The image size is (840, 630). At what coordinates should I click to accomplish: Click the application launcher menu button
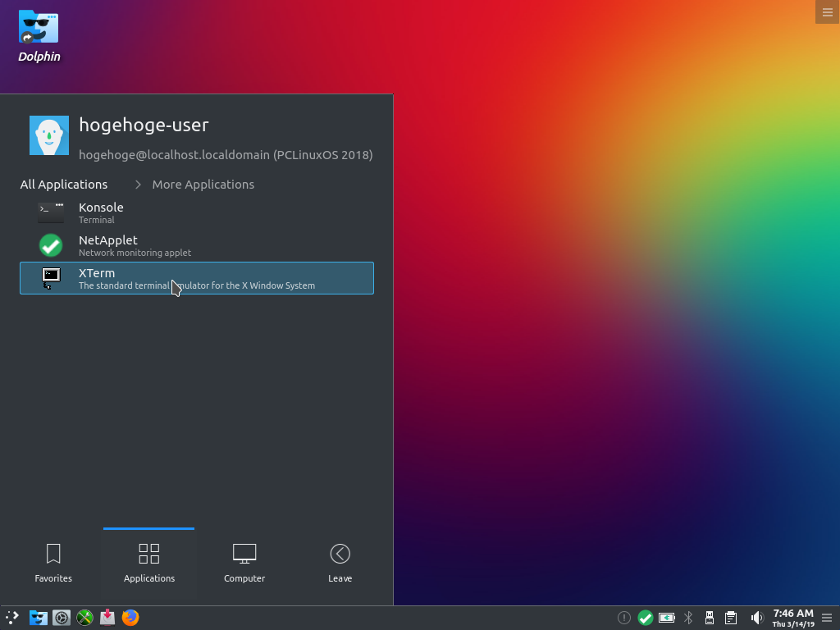click(12, 618)
